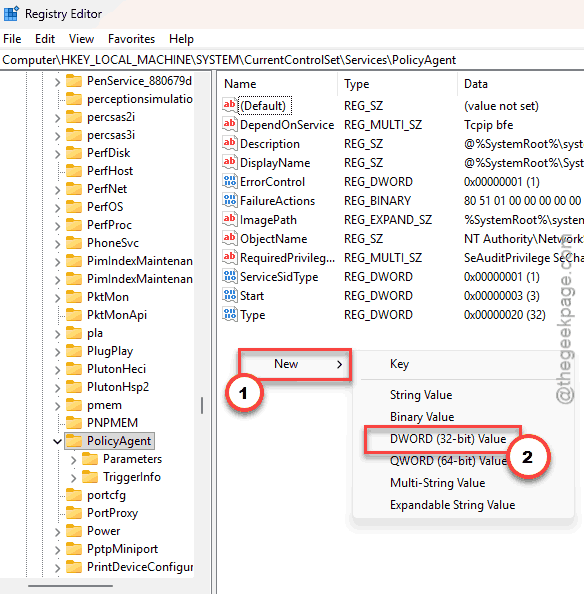
Task: Open the New submenu entry
Action: 295,364
